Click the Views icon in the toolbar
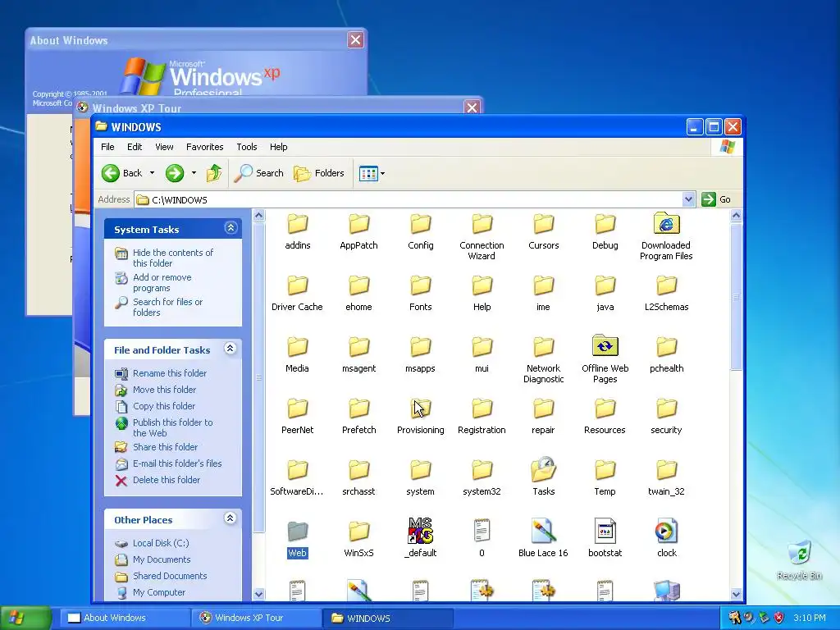The image size is (840, 630). (x=368, y=174)
